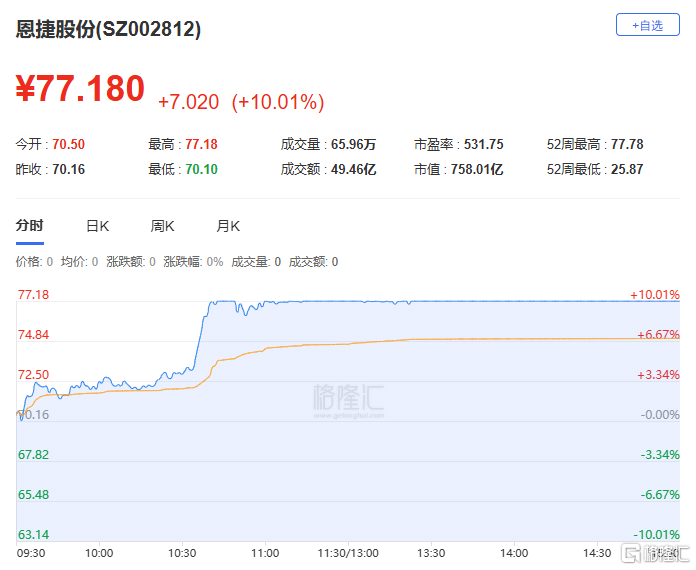Image resolution: width=696 pixels, height=570 pixels.
Task: Click the 最低 value 70.10
Action: pos(201,169)
